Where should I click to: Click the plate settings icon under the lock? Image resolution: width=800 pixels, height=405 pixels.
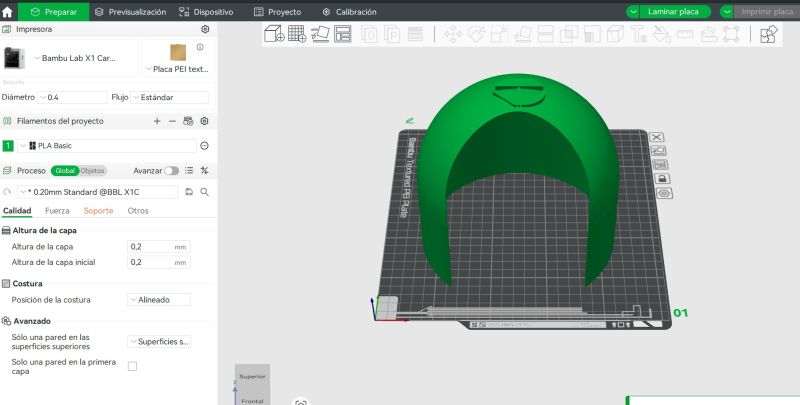(x=664, y=193)
